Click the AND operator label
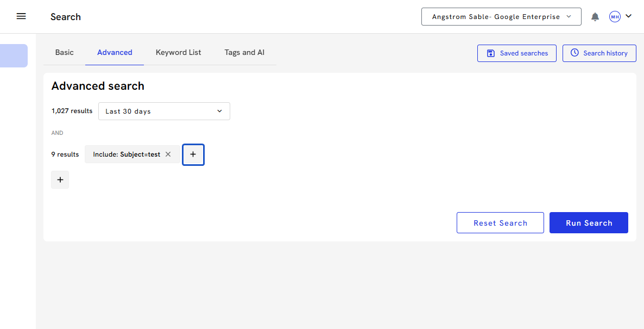 [x=57, y=133]
